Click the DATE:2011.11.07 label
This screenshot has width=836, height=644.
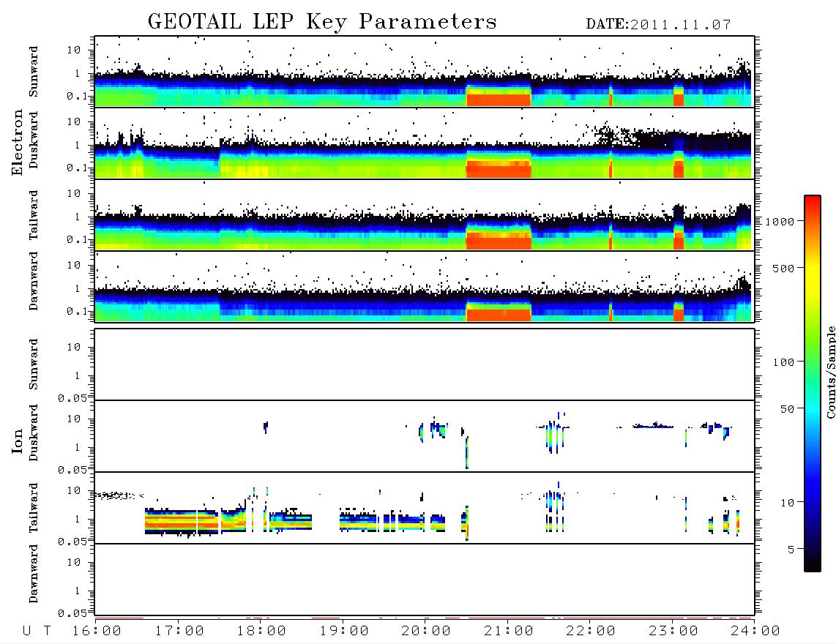click(658, 25)
